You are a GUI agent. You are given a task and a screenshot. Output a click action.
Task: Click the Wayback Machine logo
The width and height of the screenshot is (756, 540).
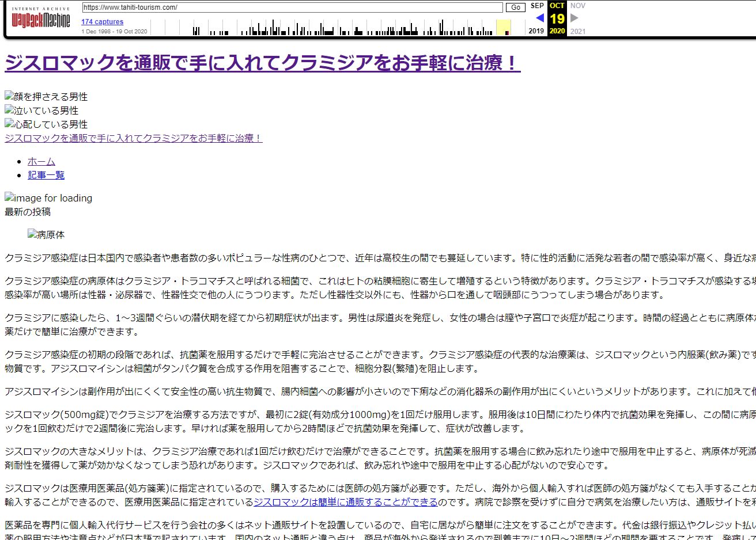(x=40, y=20)
